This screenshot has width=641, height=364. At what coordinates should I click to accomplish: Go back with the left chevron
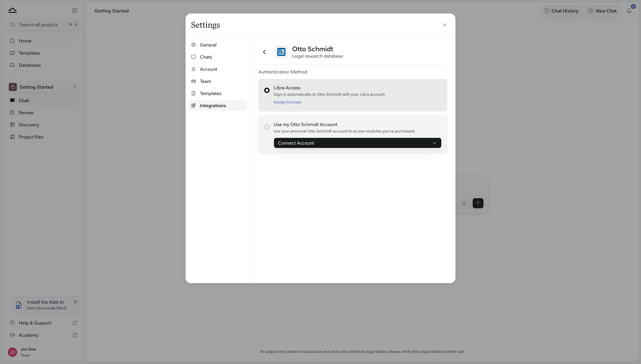point(264,52)
